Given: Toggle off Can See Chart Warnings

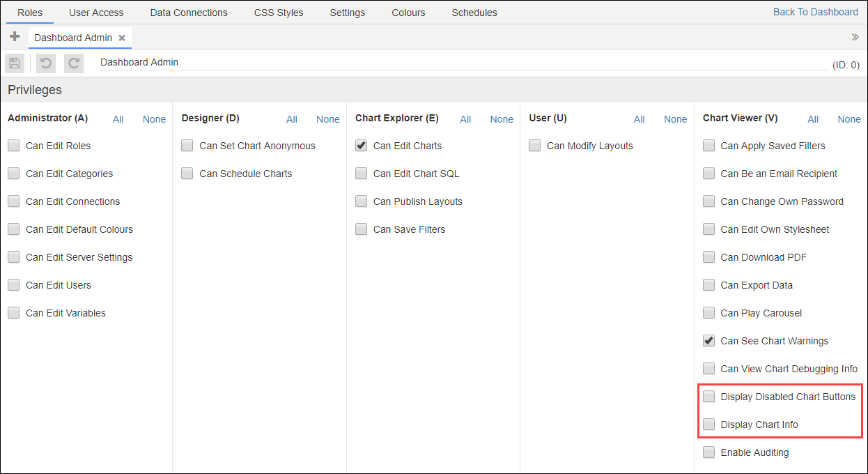Looking at the screenshot, I should pos(708,340).
